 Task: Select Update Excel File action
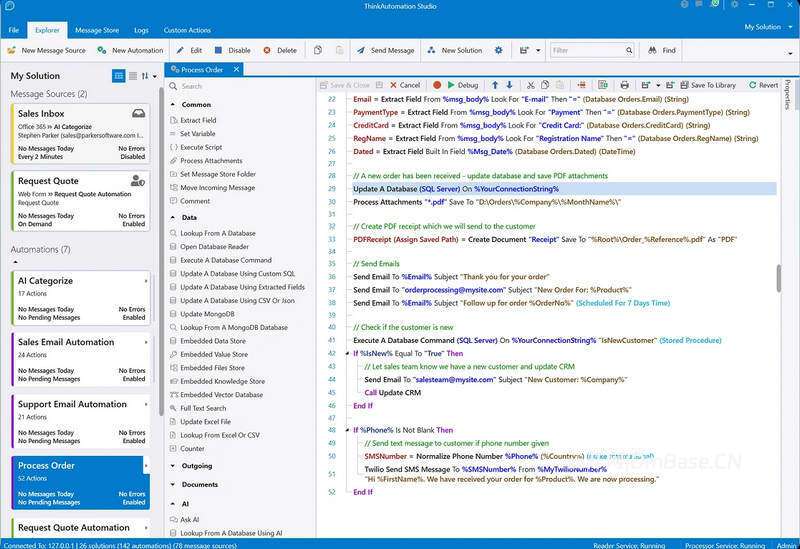point(205,422)
